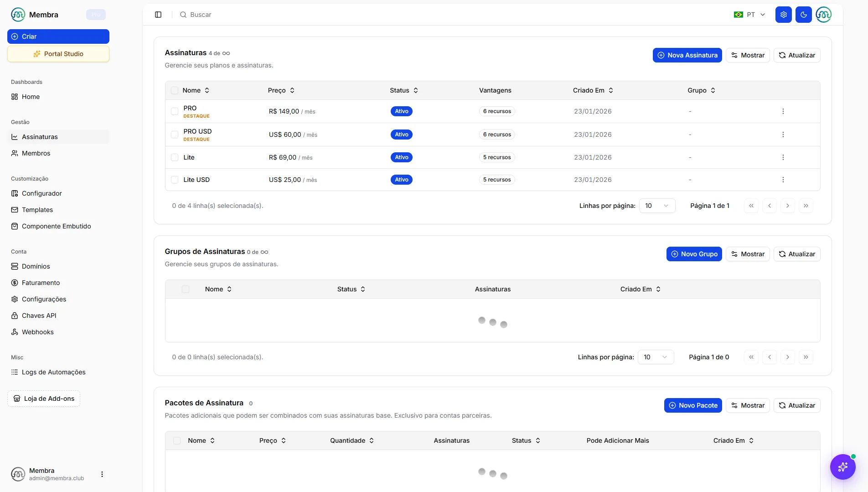Jump to last page of Assinaturas table
The image size is (868, 492).
(x=806, y=206)
